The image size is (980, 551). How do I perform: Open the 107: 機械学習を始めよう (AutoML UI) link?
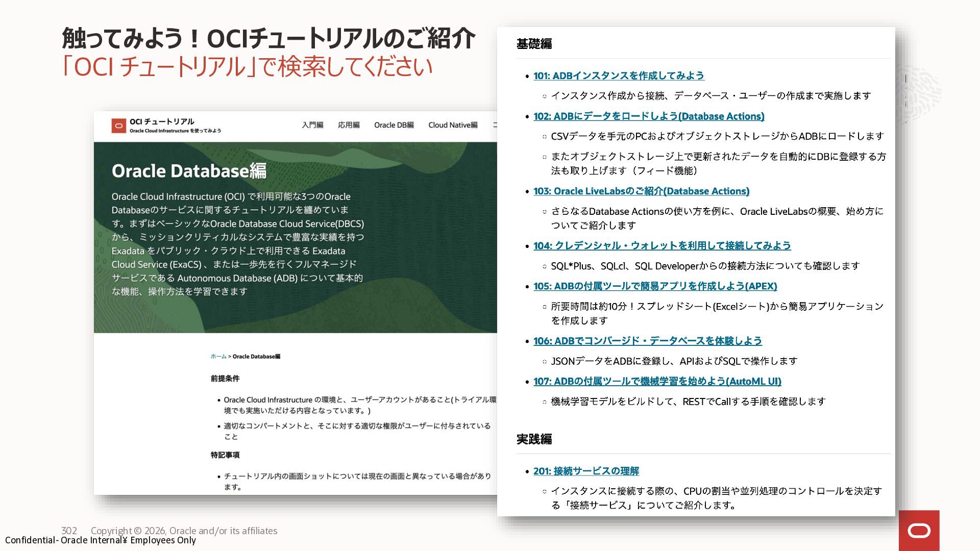click(657, 382)
